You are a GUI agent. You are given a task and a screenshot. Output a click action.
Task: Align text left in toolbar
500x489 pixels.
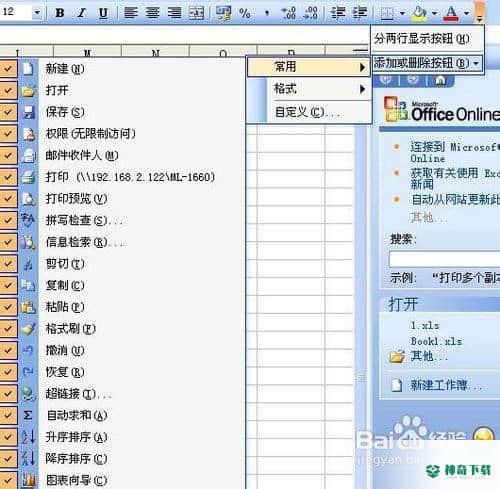(130, 13)
